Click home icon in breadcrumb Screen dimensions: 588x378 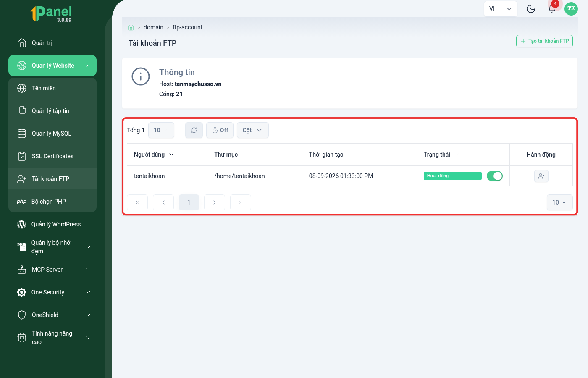click(131, 27)
